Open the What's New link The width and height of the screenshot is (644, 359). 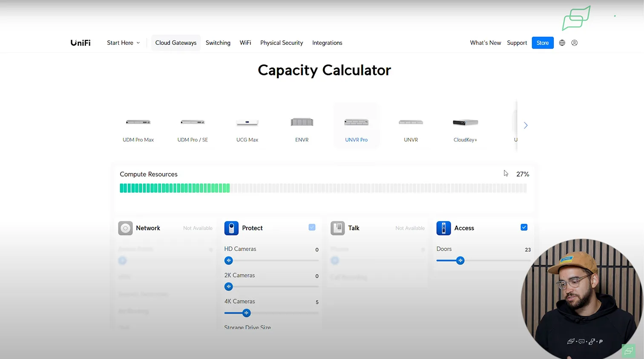485,43
